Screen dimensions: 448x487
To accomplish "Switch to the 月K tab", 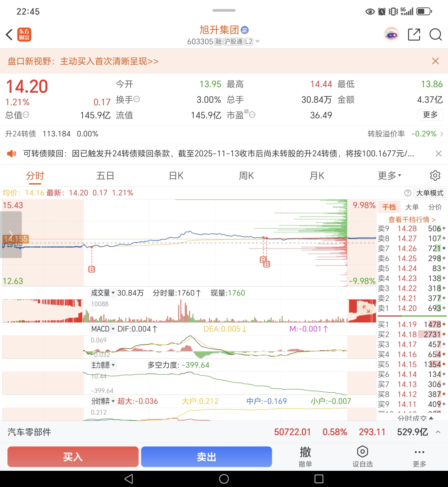I will [x=317, y=175].
